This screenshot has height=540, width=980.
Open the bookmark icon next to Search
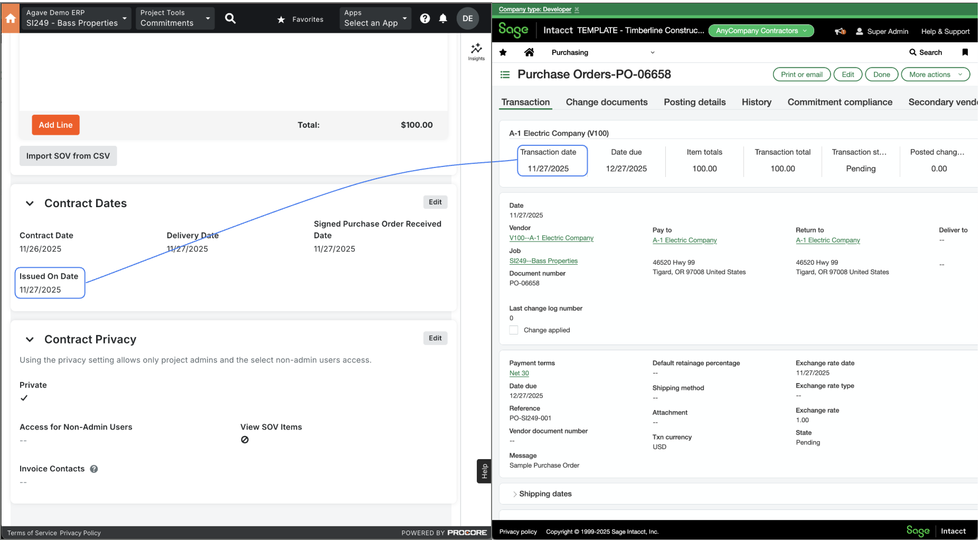pyautogui.click(x=965, y=52)
